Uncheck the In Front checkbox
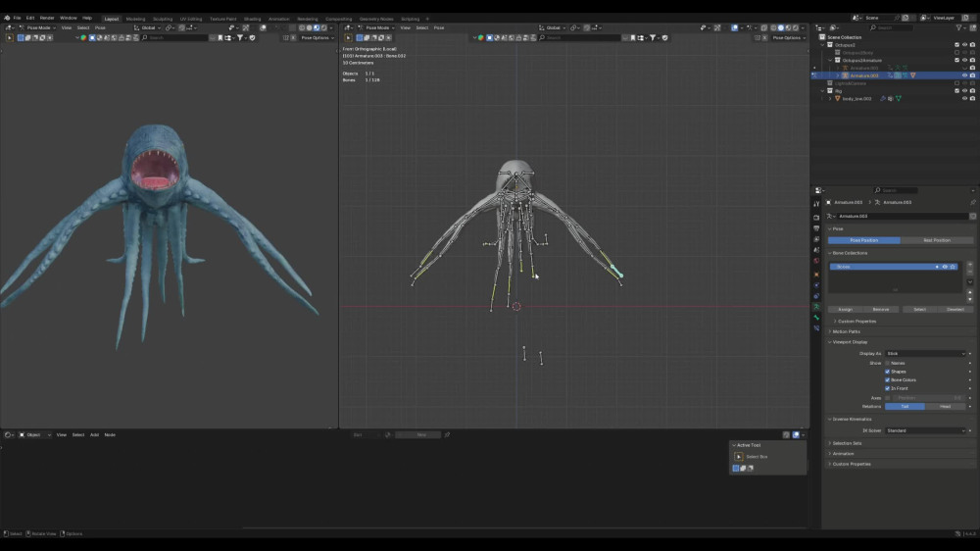980x551 pixels. 887,388
